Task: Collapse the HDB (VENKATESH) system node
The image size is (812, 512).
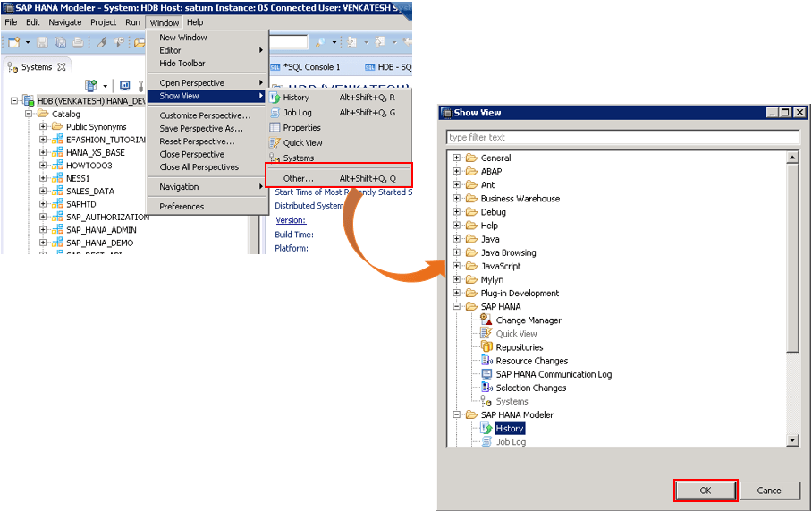Action: coord(14,100)
